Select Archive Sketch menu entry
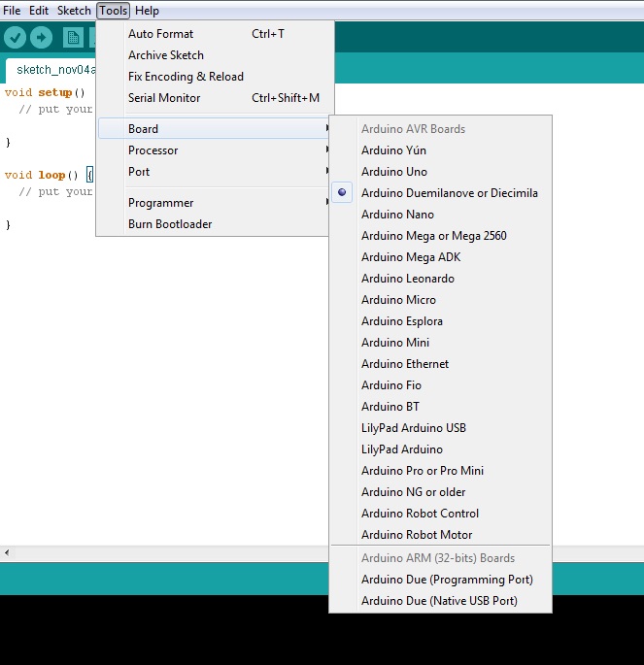Screen dimensions: 644x665 [215, 55]
